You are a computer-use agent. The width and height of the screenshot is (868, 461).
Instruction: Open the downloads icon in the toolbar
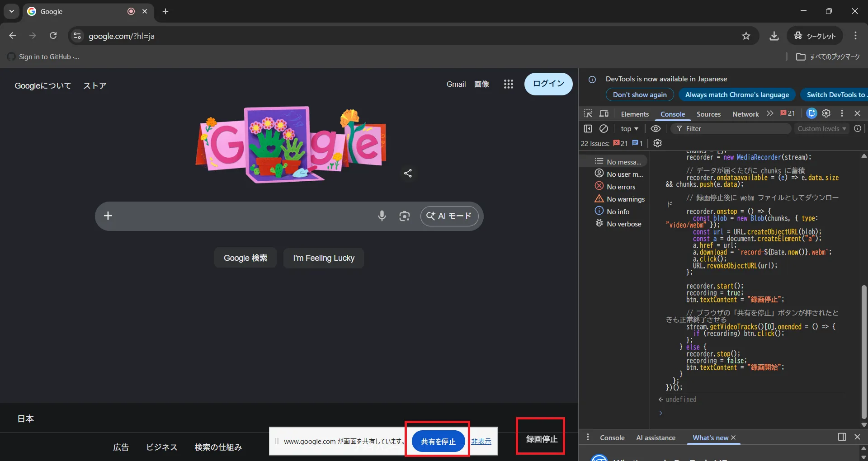pos(774,36)
